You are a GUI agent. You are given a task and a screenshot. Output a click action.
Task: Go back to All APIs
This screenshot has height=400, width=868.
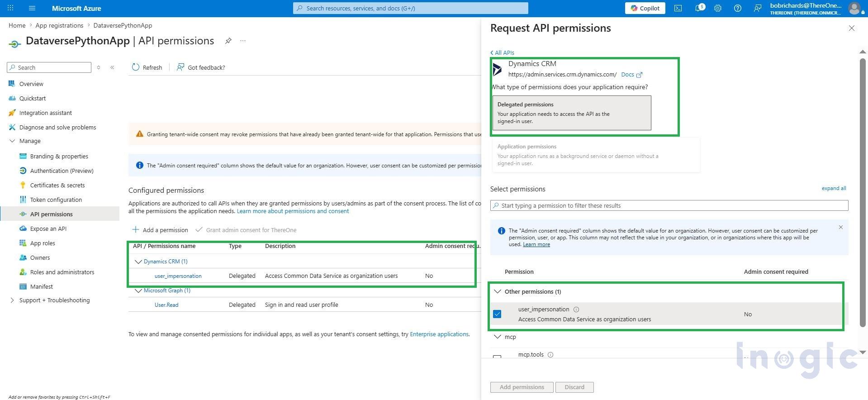502,52
